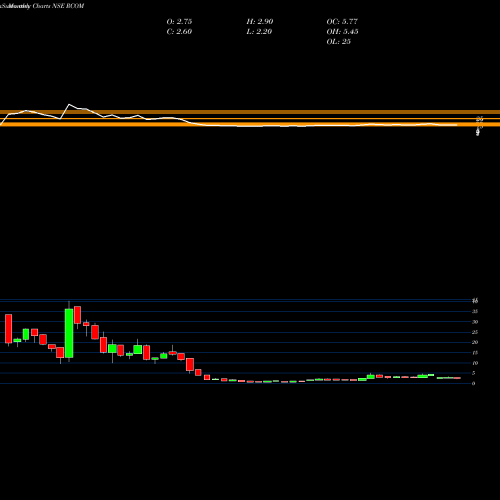Click the 10 price axis label
The image size is (500, 500).
tap(475, 363)
